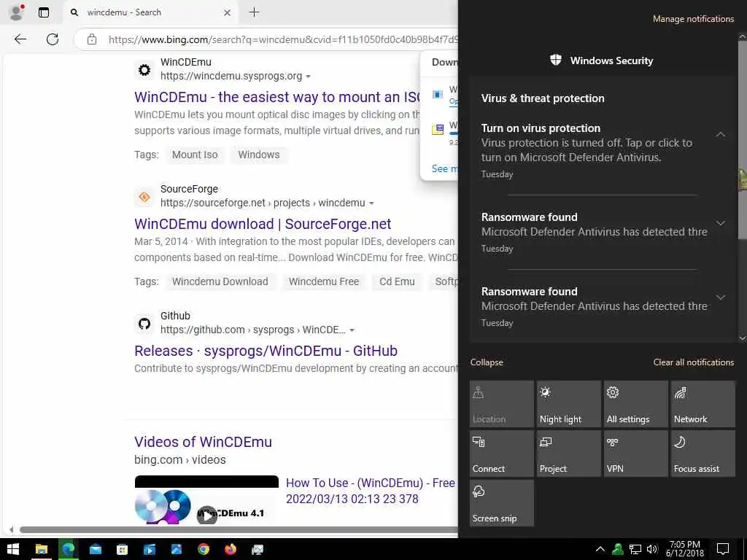Open a new tab with the plus button

click(x=255, y=12)
